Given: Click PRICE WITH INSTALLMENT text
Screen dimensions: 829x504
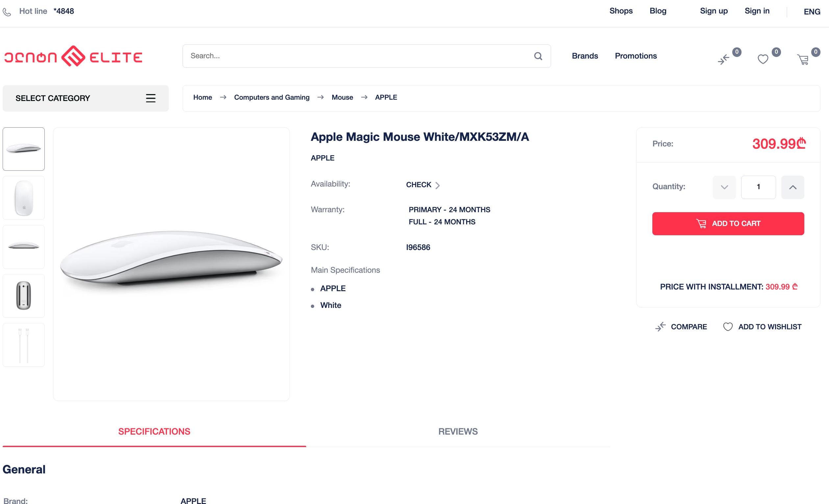Looking at the screenshot, I should pos(711,287).
